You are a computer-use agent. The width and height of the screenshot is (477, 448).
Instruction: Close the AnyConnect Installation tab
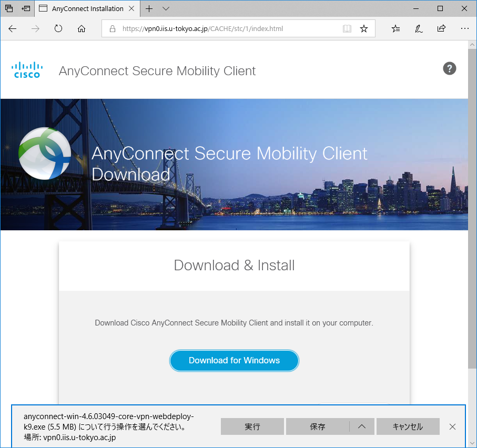coord(131,8)
